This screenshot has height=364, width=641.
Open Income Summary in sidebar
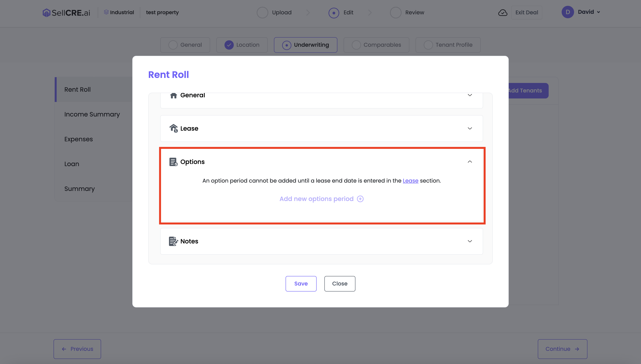coord(92,114)
